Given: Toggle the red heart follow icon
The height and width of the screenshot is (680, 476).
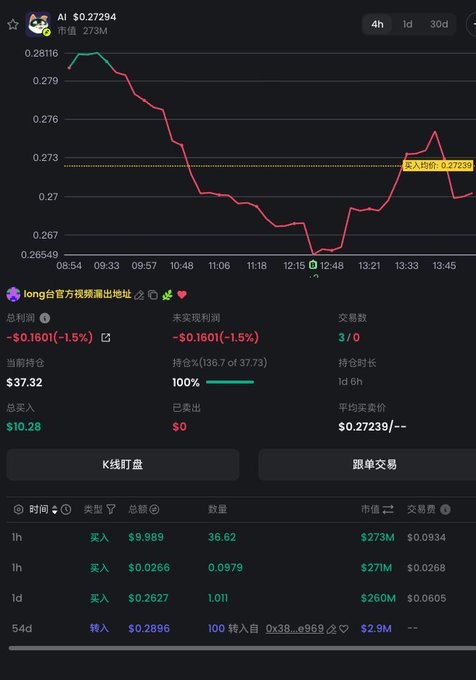Looking at the screenshot, I should pos(182,295).
